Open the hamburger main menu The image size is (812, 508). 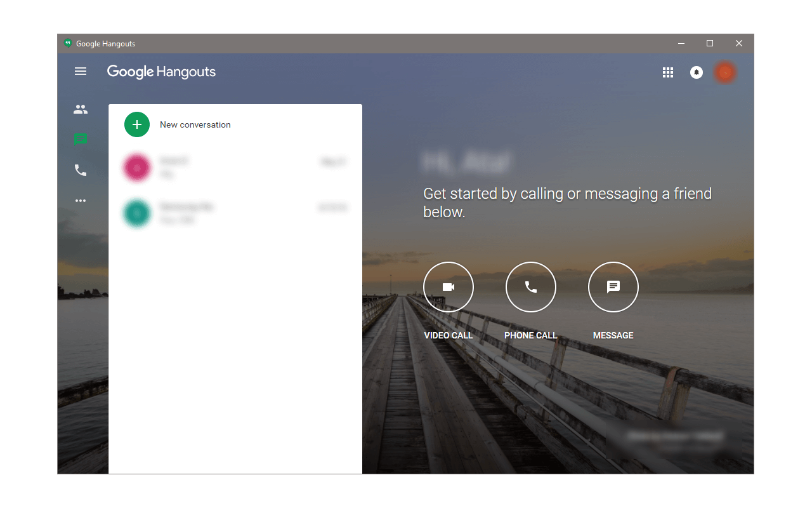click(x=81, y=72)
